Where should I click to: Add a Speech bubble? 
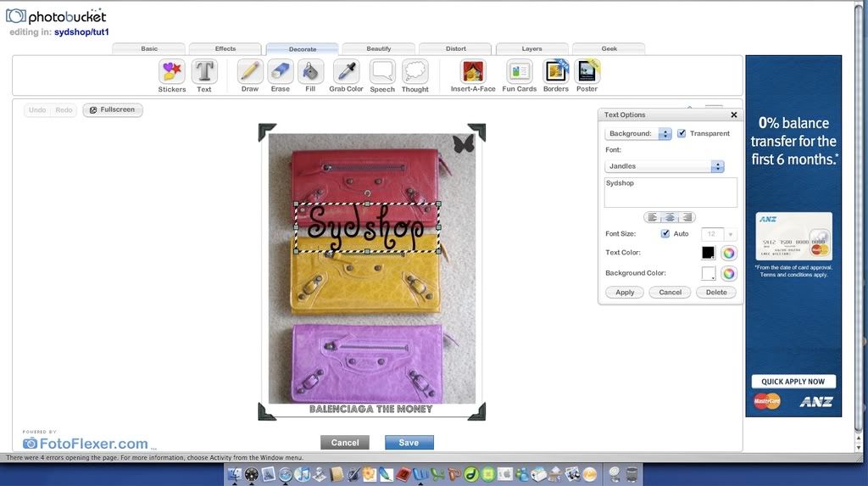pos(382,71)
